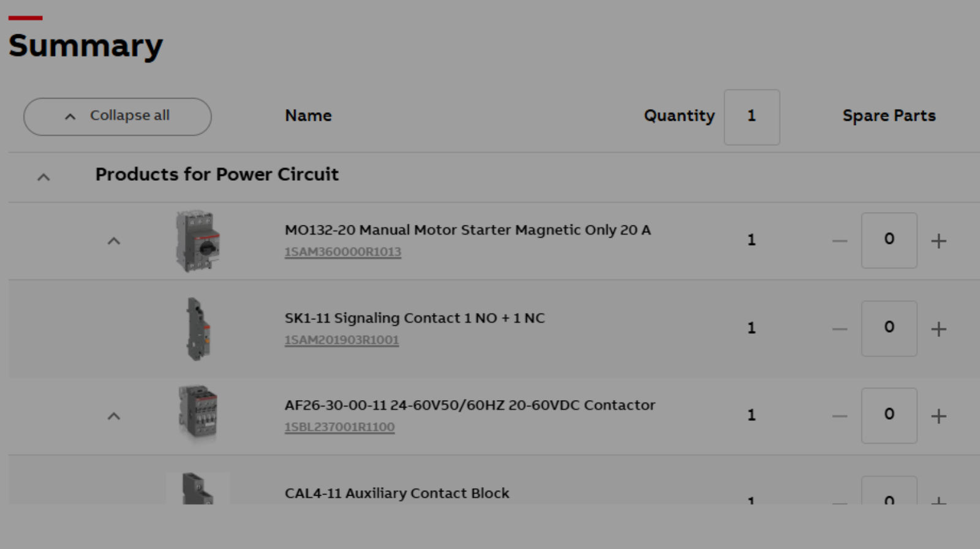Click the SK1-11 Signaling Contact product image
The width and height of the screenshot is (980, 549).
[197, 329]
